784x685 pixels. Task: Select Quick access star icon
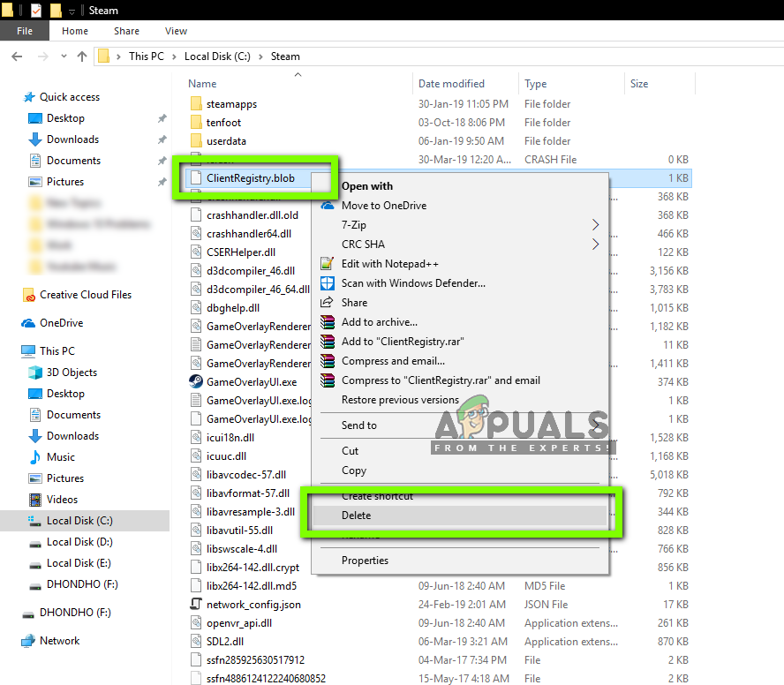pos(29,97)
